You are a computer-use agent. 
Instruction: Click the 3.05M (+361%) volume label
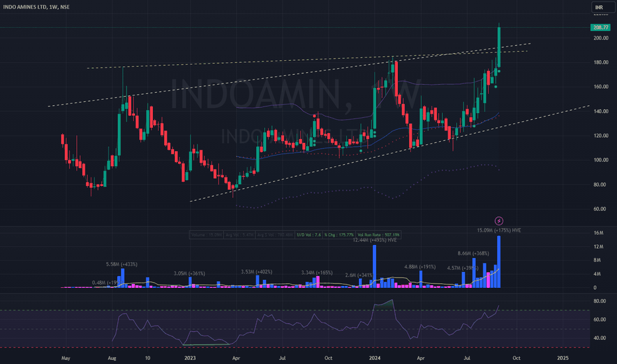[189, 273]
